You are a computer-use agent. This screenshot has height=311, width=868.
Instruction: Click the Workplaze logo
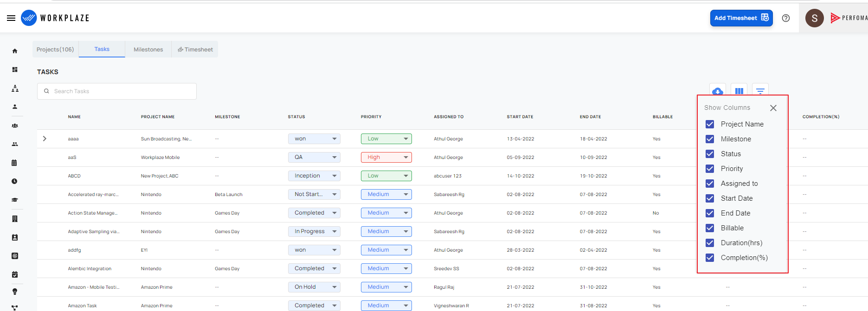pos(55,18)
